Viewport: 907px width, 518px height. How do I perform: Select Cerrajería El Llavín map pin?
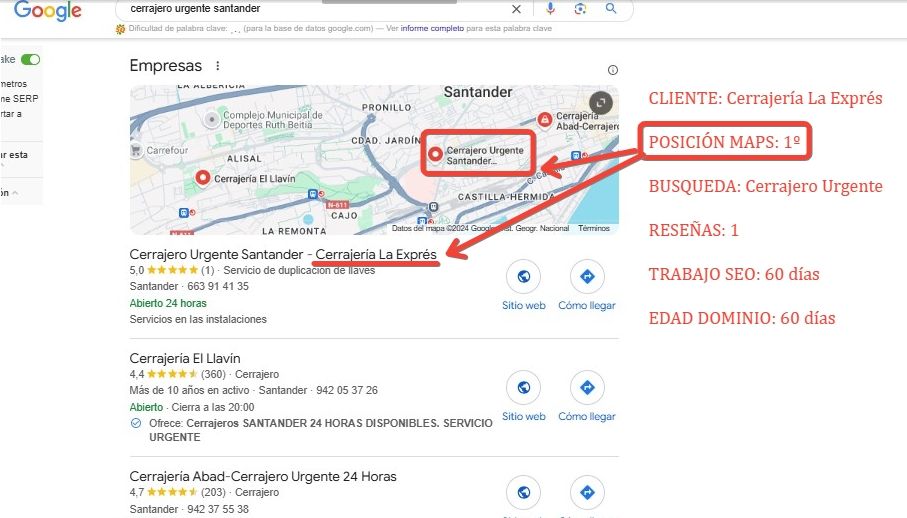(202, 177)
